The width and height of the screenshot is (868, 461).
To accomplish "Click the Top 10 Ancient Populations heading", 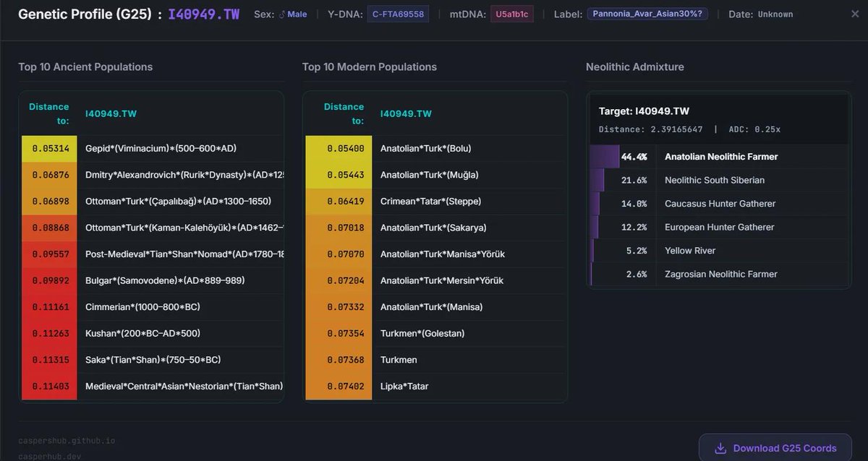I will (85, 66).
